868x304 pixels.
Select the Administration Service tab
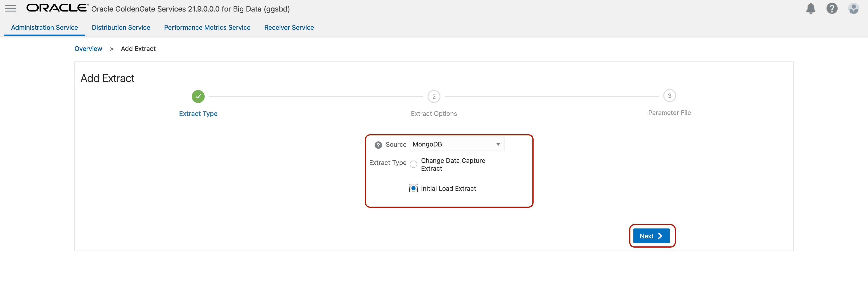pos(44,28)
